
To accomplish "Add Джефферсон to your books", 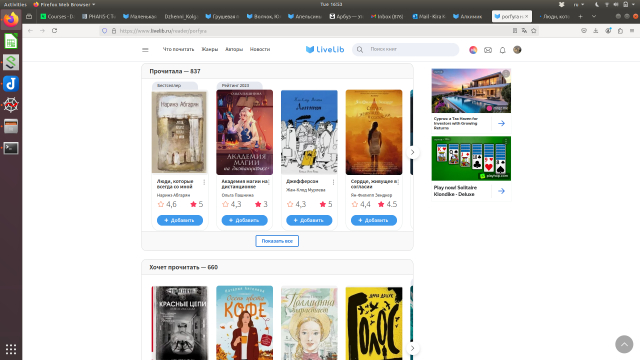I will 309,220.
